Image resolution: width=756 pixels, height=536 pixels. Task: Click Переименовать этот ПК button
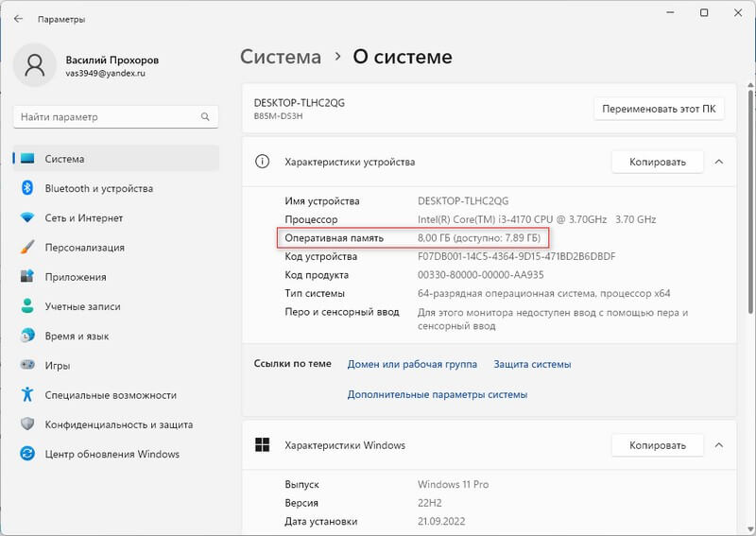click(659, 109)
